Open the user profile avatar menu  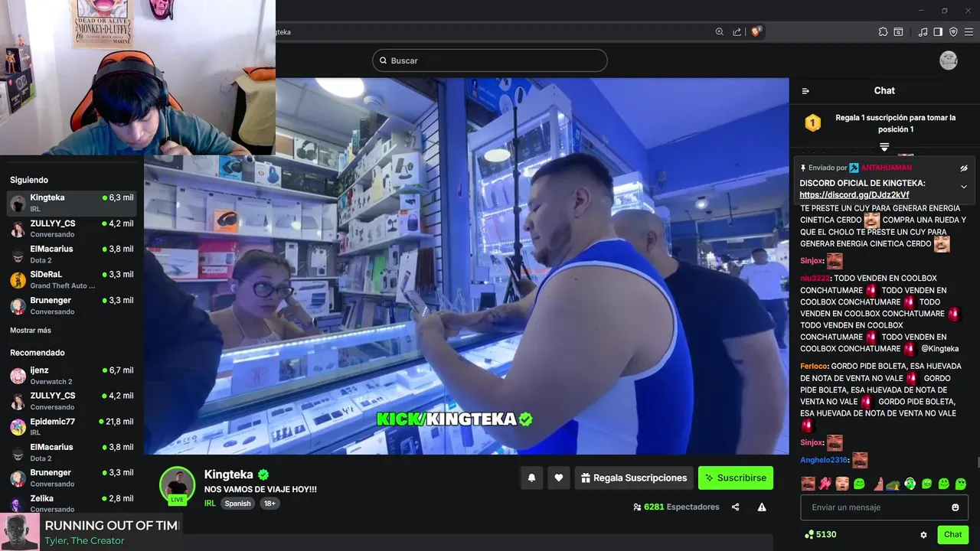coord(949,60)
